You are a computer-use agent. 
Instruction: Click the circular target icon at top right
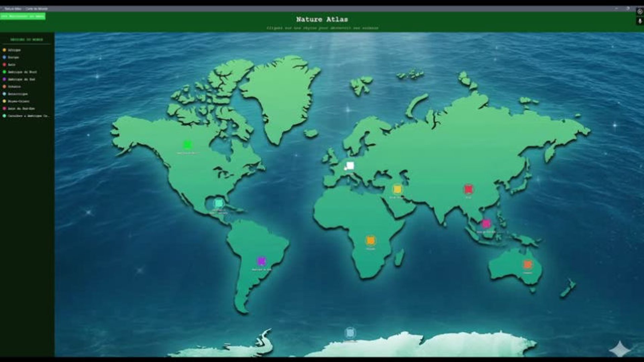pyautogui.click(x=640, y=11)
